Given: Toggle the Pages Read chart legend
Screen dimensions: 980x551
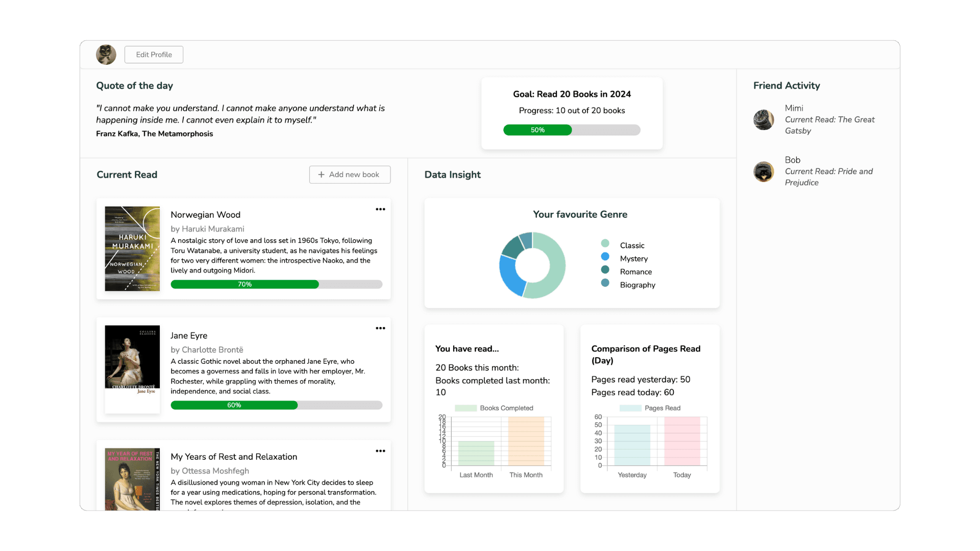Looking at the screenshot, I should 650,408.
